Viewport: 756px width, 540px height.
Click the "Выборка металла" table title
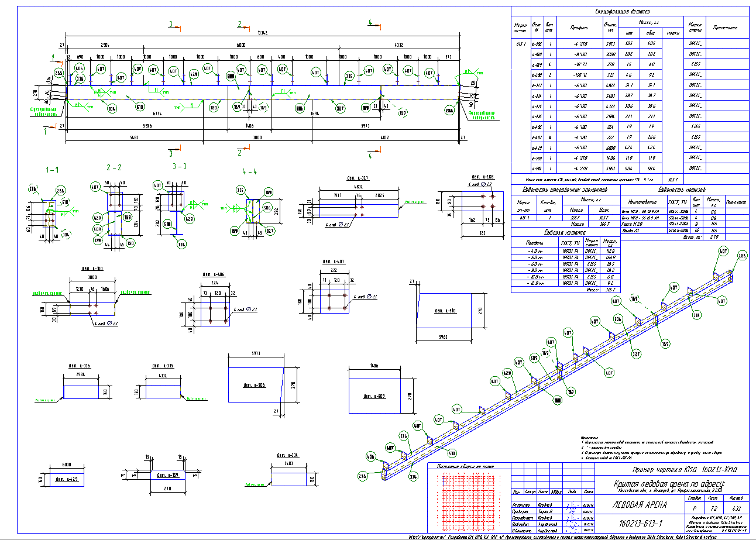coord(564,232)
